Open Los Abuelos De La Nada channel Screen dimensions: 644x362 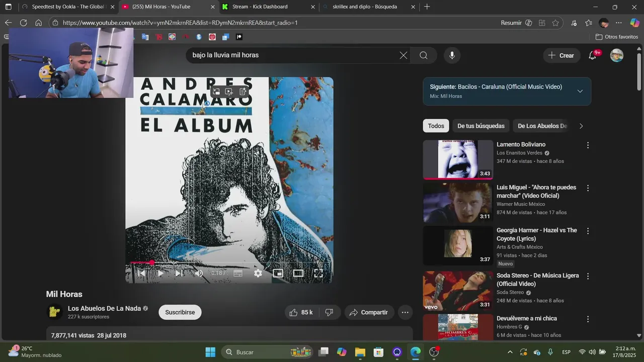point(104,308)
